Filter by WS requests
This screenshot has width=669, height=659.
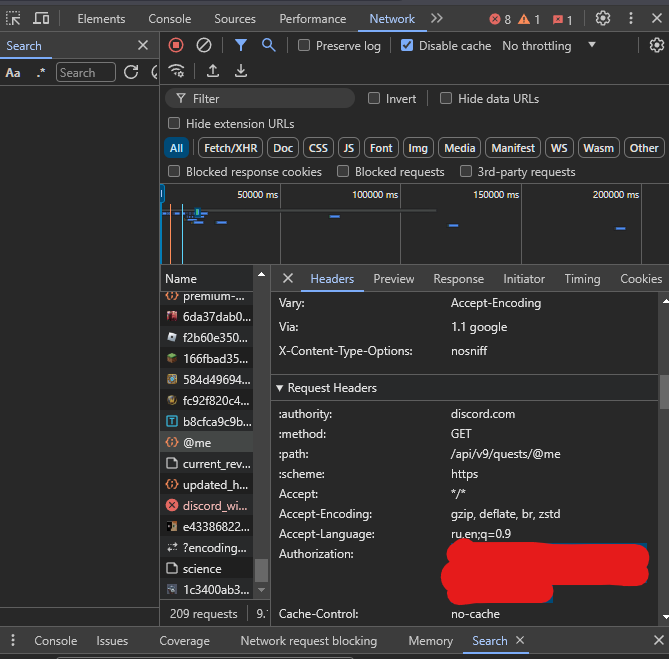click(x=559, y=148)
